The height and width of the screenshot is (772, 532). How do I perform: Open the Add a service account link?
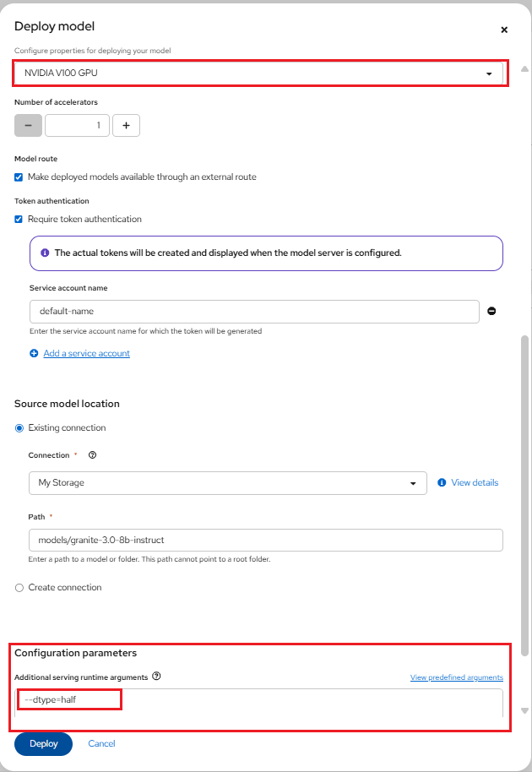(x=86, y=354)
